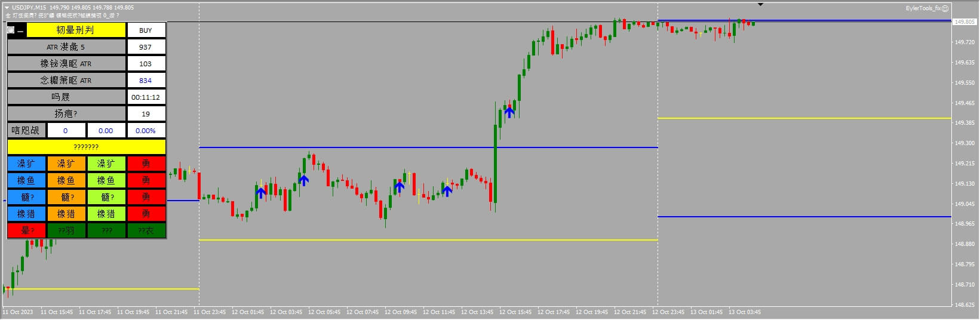Click the current price tag 149.805
This screenshot has height=320, width=980.
(x=964, y=22)
